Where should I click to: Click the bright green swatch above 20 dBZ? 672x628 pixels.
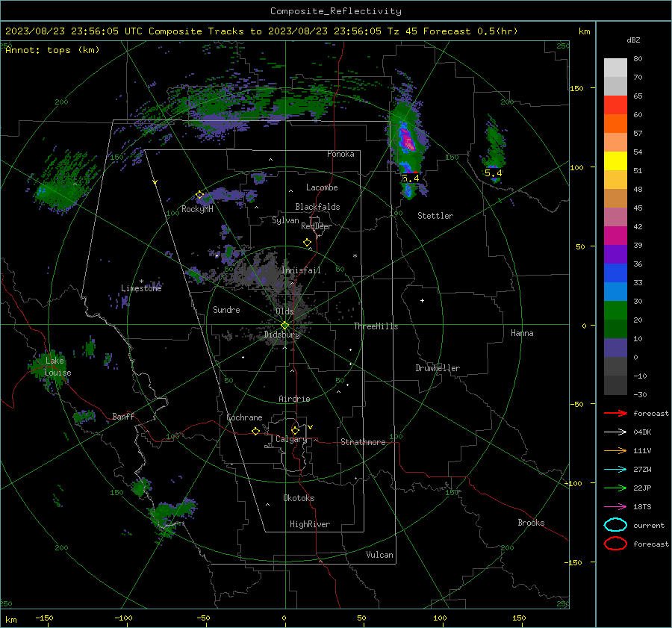tap(615, 310)
